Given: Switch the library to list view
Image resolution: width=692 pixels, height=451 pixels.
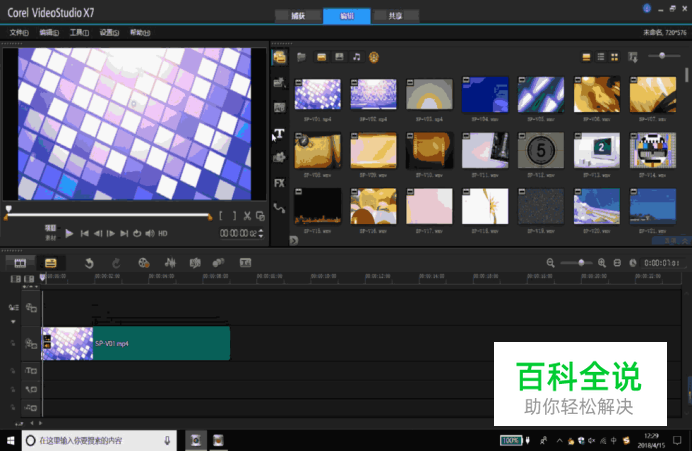Looking at the screenshot, I should [x=601, y=57].
